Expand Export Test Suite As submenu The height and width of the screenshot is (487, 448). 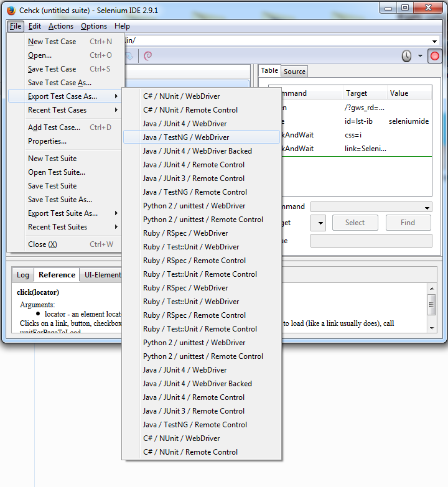[65, 213]
